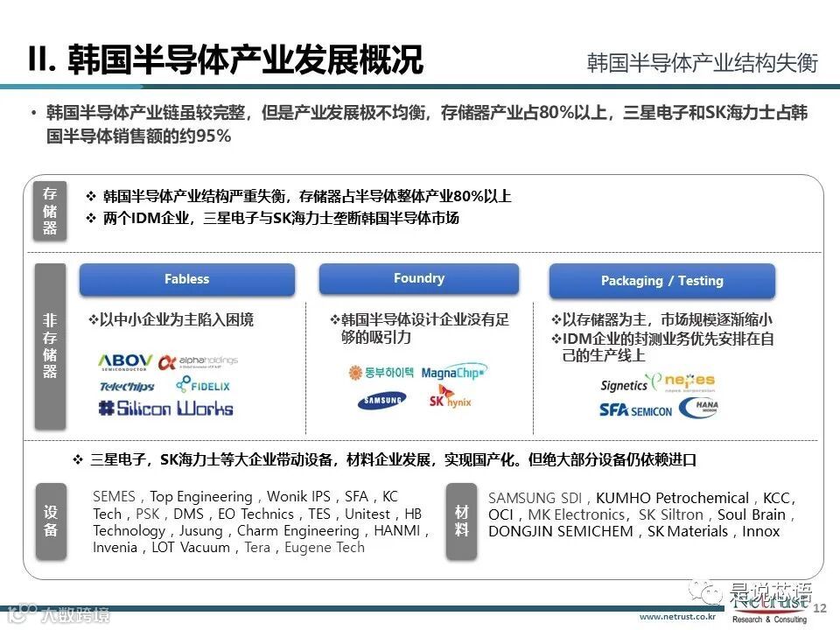
Task: Click SAMSUNG SDI in the materials list
Action: [x=535, y=498]
